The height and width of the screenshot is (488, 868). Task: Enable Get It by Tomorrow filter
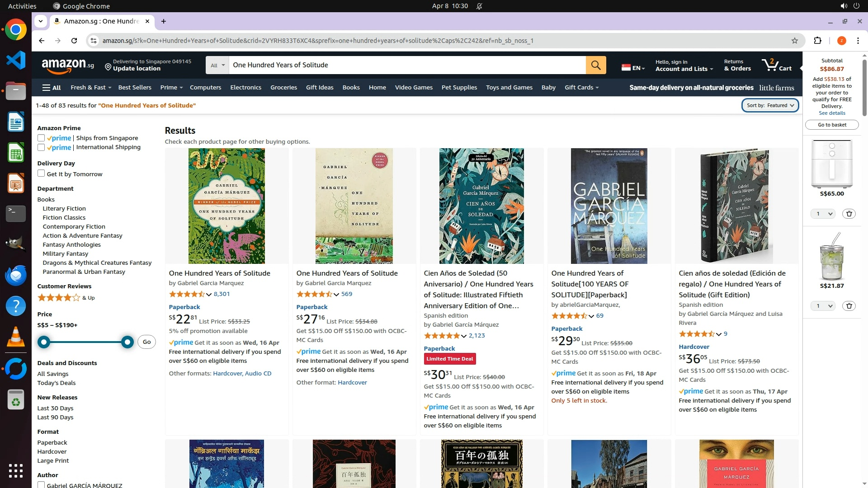[41, 174]
